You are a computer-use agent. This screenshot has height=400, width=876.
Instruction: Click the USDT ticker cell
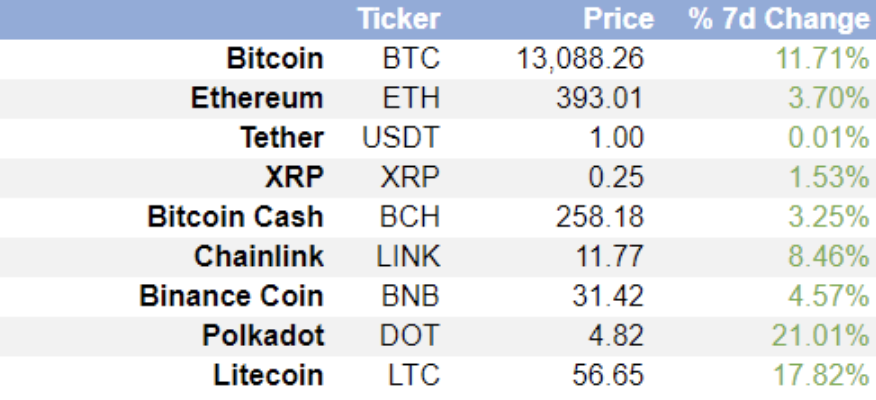(x=401, y=138)
